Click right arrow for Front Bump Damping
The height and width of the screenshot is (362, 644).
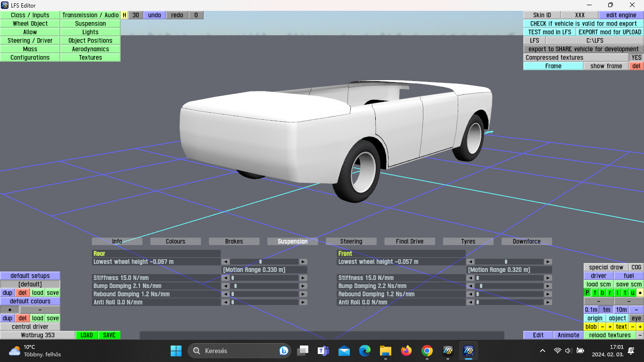pos(548,286)
